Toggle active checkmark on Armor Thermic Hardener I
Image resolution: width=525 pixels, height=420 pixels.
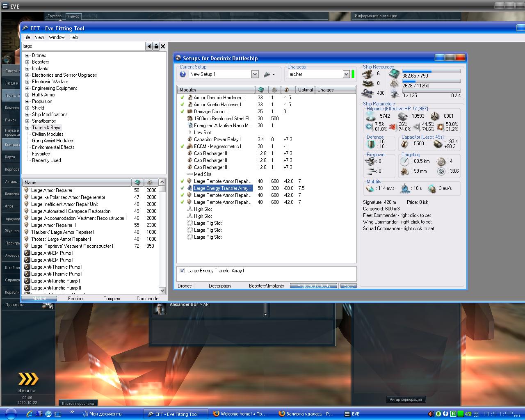coord(182,98)
